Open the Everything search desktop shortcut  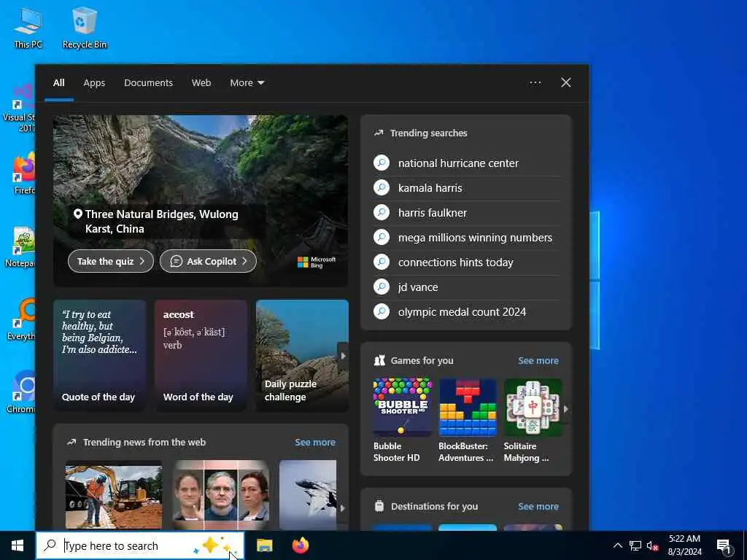(21, 320)
